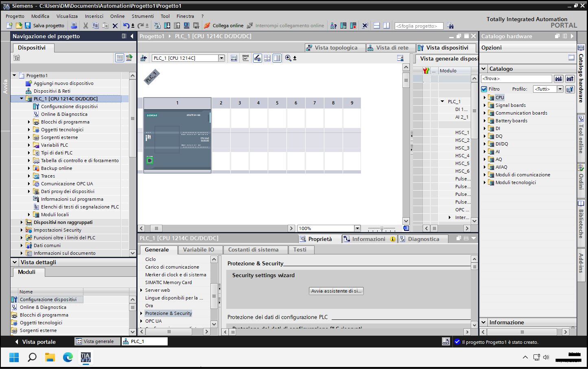
Task: Click the Avvia assistente di si... button
Action: (x=336, y=291)
